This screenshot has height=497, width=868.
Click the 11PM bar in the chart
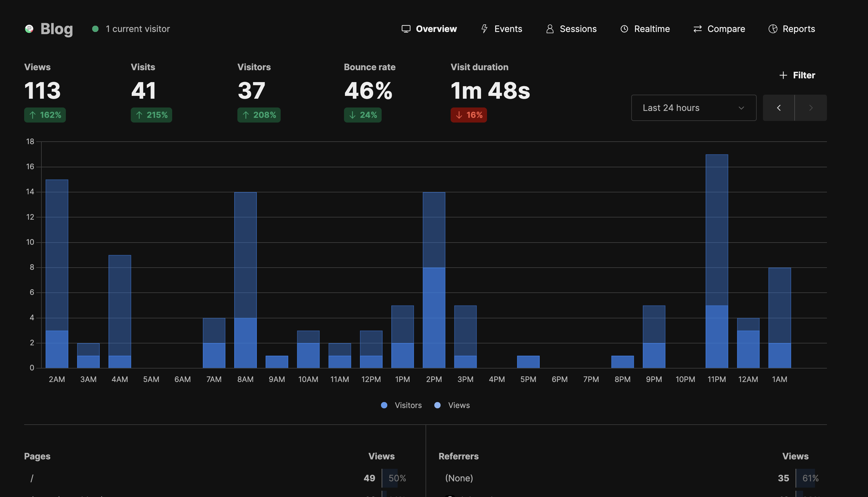[717, 261]
